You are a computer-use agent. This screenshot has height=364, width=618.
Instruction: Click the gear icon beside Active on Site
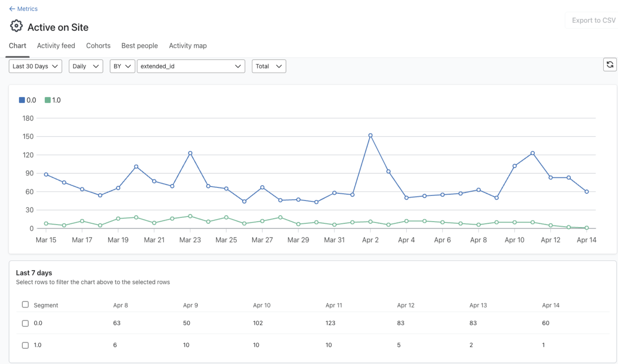pos(16,26)
